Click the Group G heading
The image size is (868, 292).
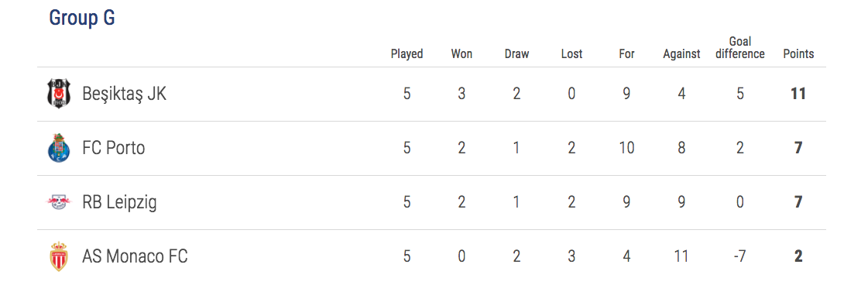click(82, 19)
